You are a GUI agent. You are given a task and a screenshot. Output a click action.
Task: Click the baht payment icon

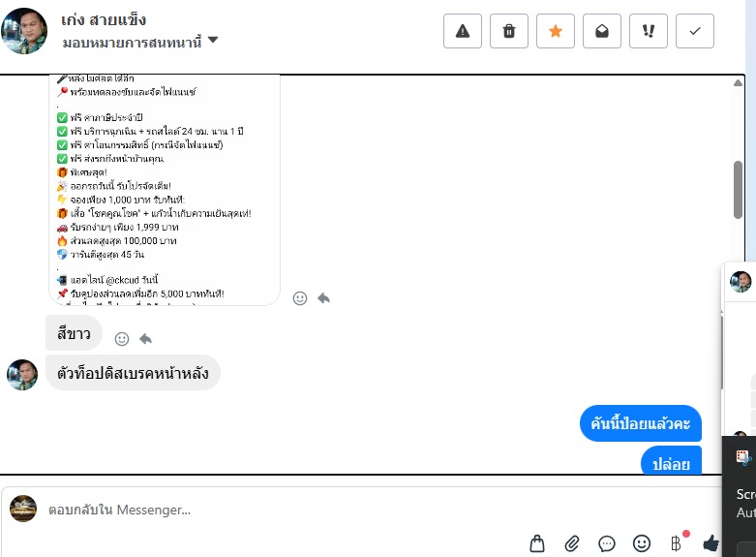676,543
